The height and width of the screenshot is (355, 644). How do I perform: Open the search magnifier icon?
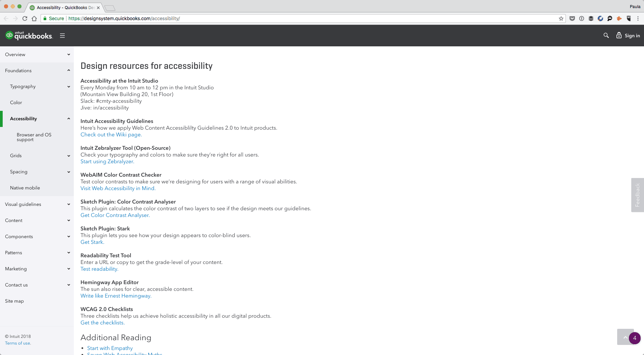click(606, 35)
